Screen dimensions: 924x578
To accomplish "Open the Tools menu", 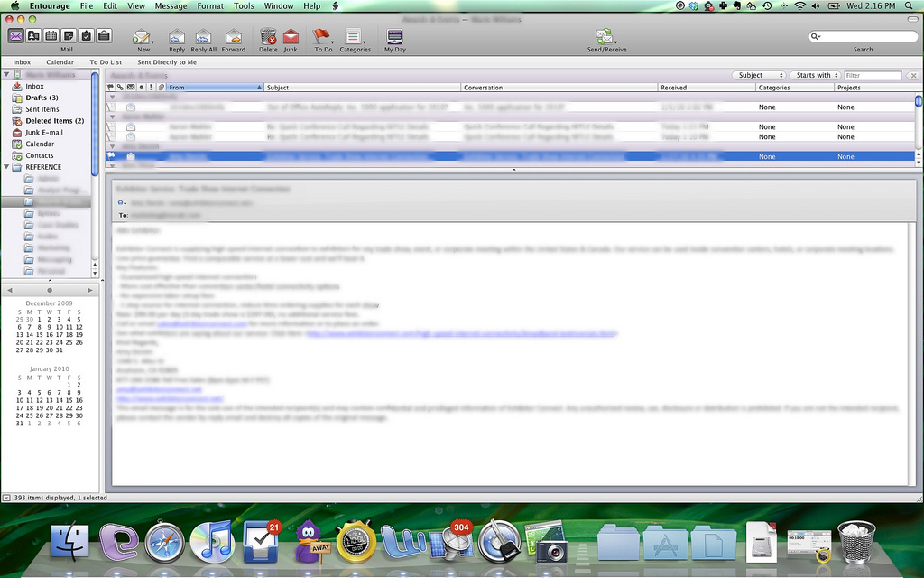I will (x=244, y=6).
